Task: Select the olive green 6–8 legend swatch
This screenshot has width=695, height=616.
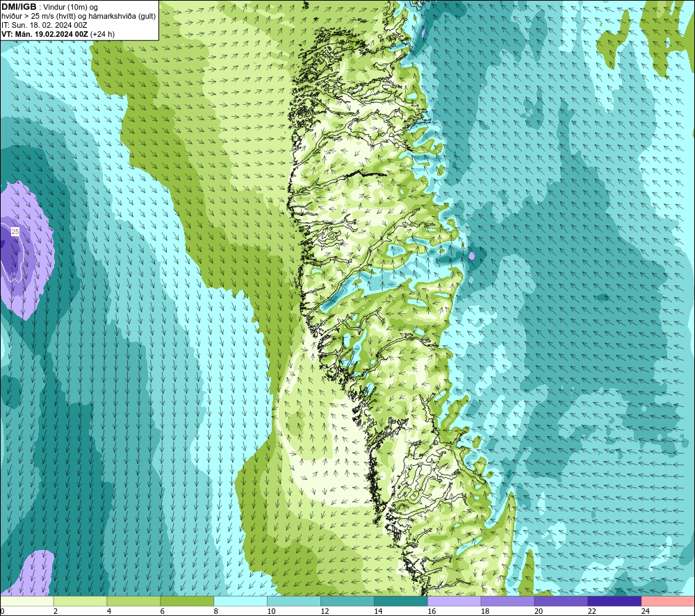Action: tap(187, 601)
